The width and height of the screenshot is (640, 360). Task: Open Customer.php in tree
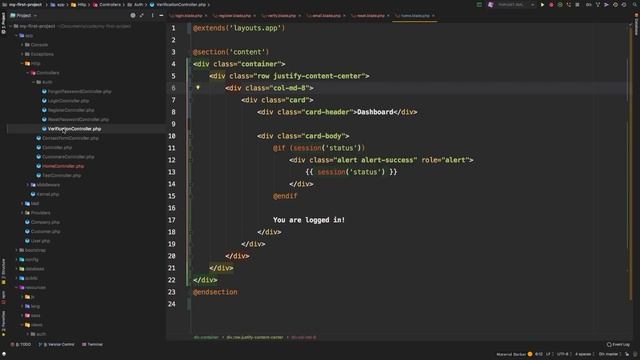click(x=45, y=231)
